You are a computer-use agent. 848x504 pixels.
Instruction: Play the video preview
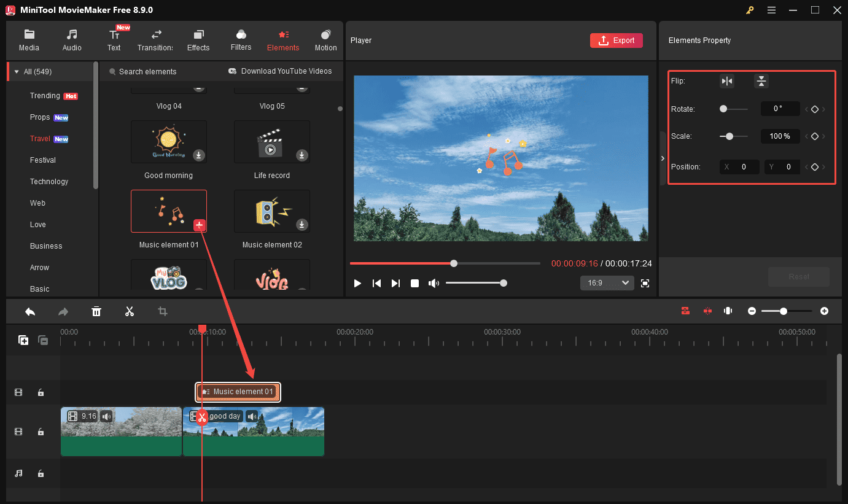[357, 283]
